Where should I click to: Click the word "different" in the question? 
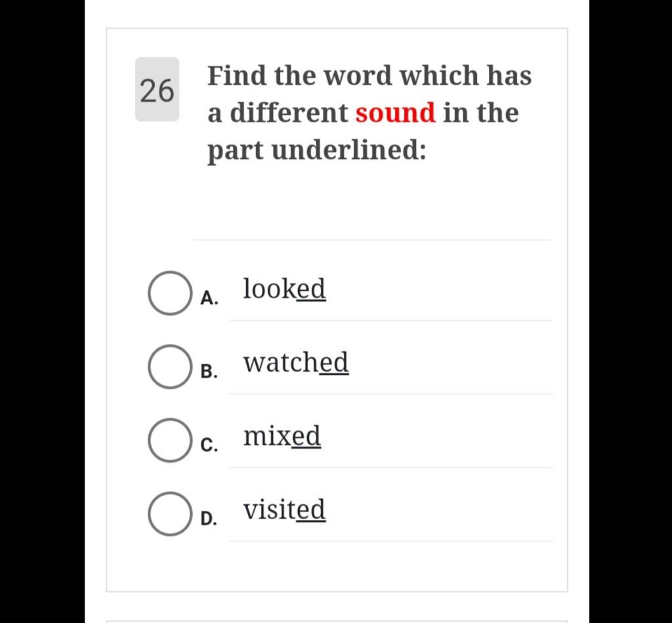[x=289, y=113]
